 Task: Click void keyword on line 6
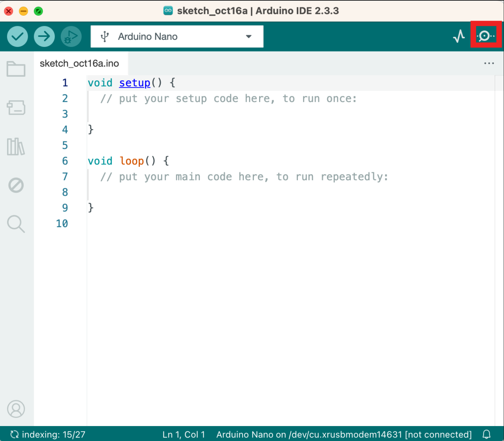100,161
